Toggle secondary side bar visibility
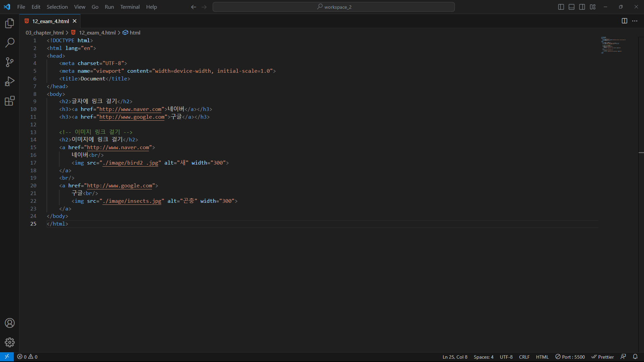This screenshot has height=362, width=644. 582,7
